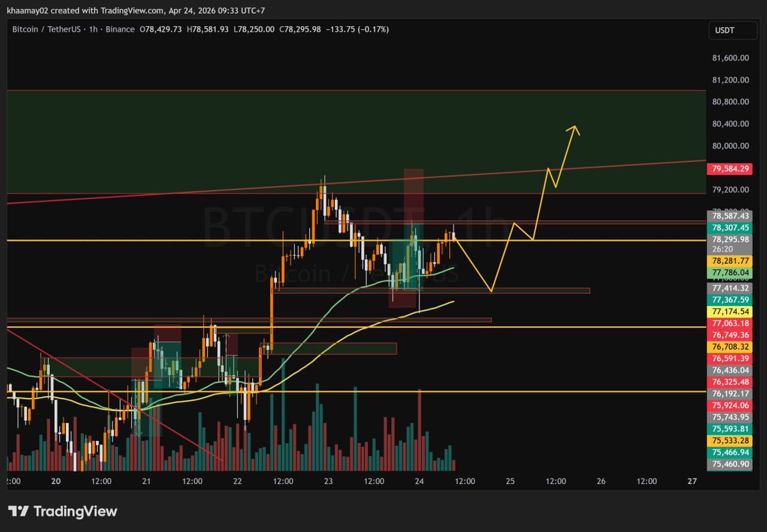
Task: Click date 27 on the time axis
Action: (x=692, y=481)
